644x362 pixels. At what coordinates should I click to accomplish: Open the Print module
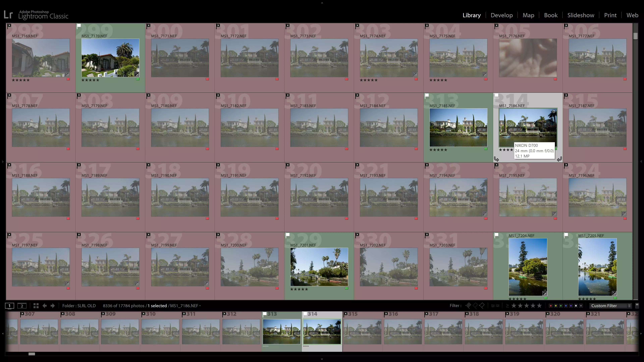click(x=610, y=15)
